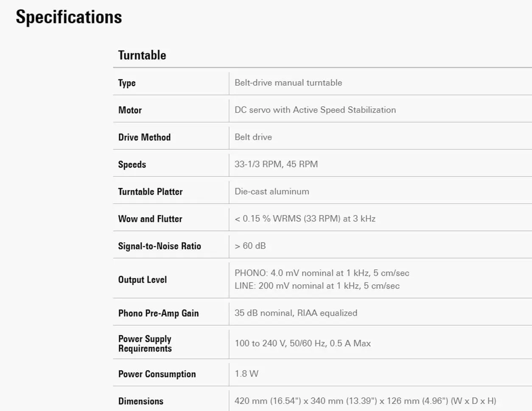Click the Power Consumption label
Viewport: 532px width, 411px height.
click(157, 374)
